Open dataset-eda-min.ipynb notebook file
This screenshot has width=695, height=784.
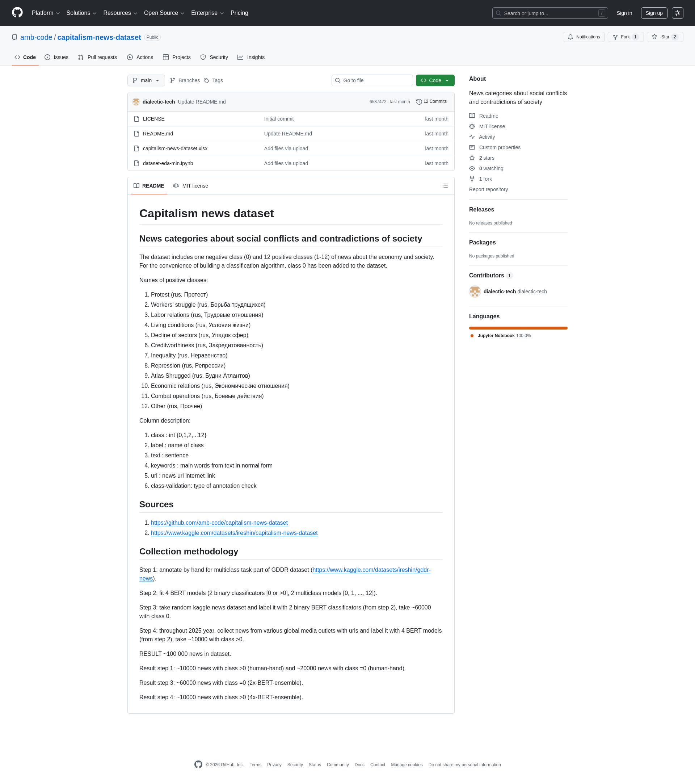(168, 163)
